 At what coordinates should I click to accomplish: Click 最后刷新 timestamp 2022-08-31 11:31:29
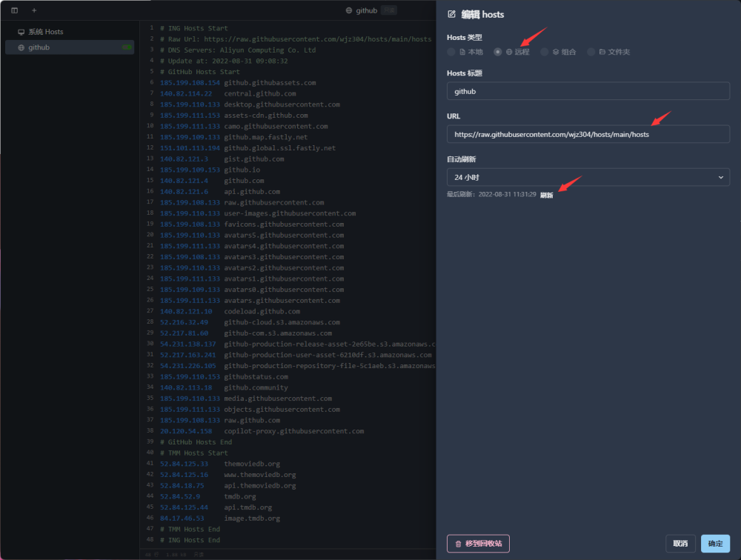click(507, 194)
